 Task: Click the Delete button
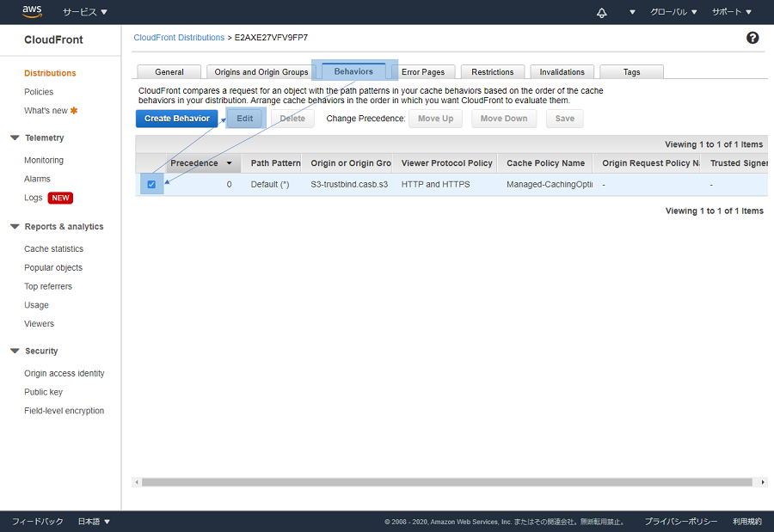click(292, 119)
